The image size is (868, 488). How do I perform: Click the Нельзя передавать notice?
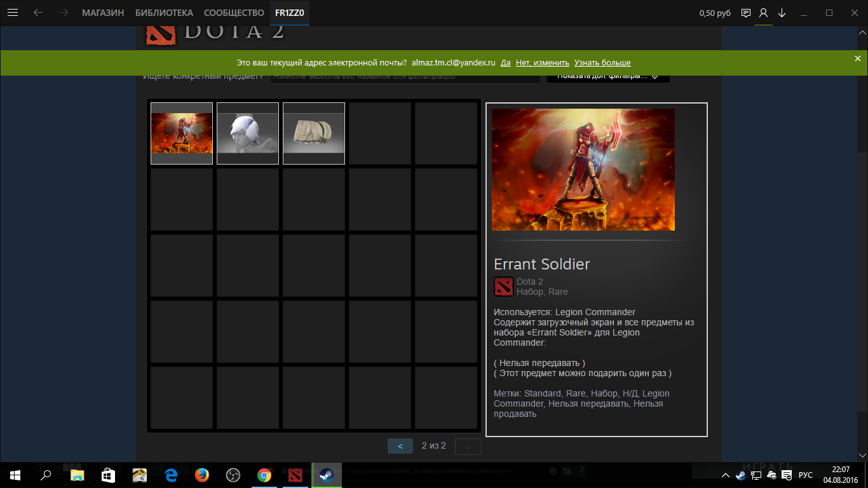pyautogui.click(x=539, y=363)
